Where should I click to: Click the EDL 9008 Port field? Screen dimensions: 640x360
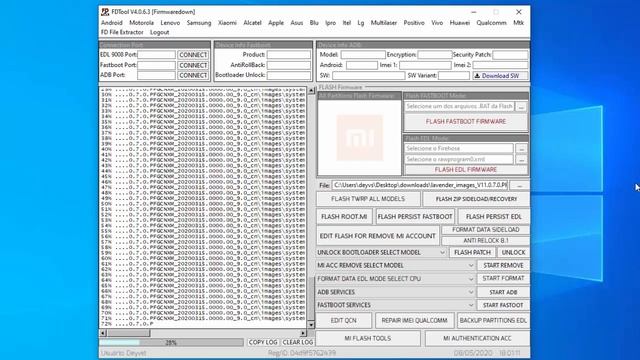click(156, 55)
